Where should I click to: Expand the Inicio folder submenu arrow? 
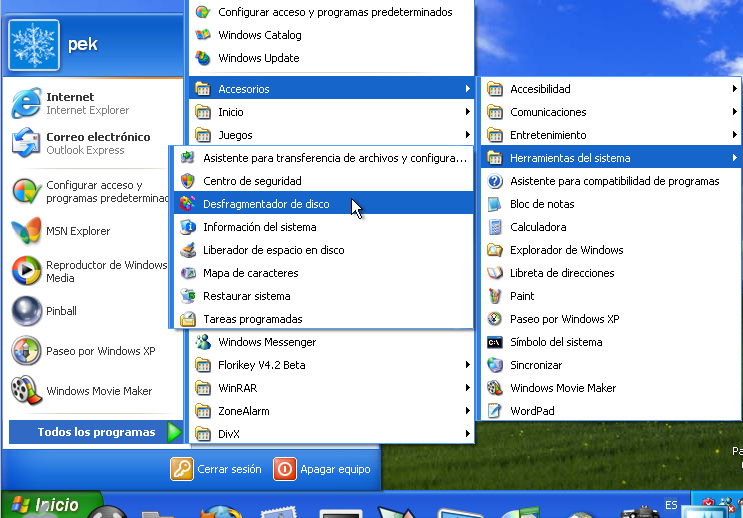coord(467,112)
